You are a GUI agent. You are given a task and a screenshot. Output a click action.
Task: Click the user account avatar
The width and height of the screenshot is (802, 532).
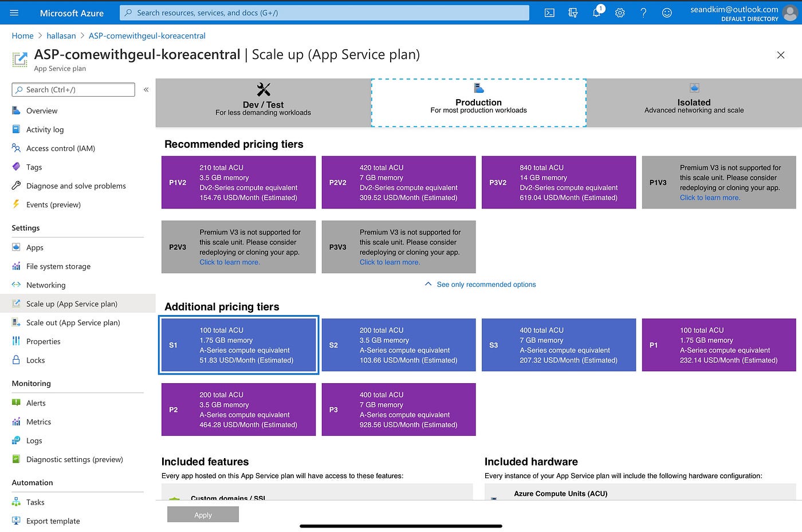click(x=790, y=13)
